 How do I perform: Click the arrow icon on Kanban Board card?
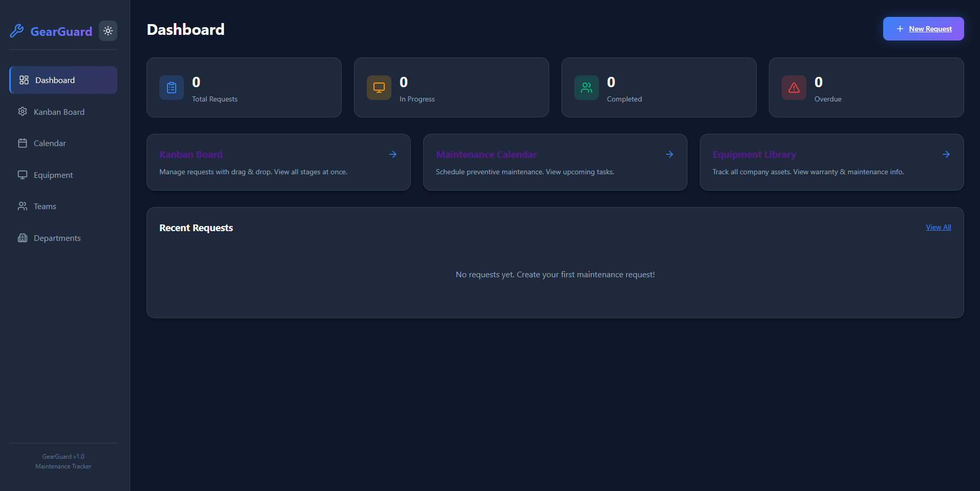(393, 154)
